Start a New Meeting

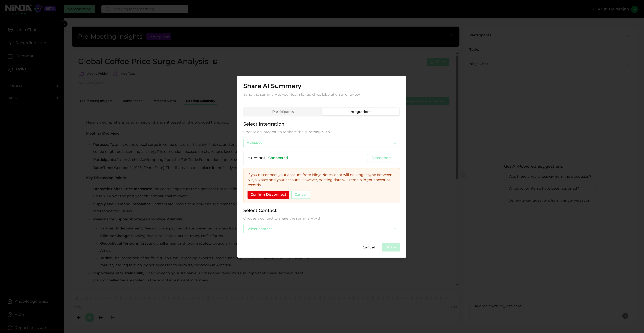click(x=79, y=9)
